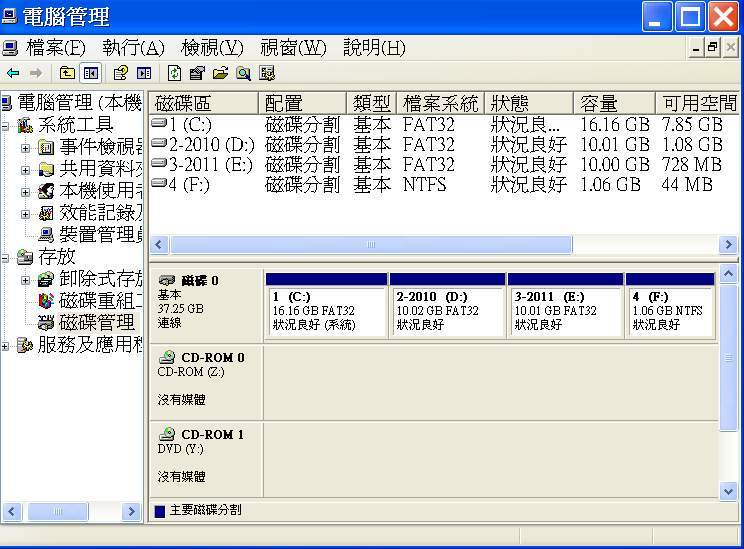The height and width of the screenshot is (549, 744).
Task: Click the Refresh toolbar icon
Action: [174, 73]
